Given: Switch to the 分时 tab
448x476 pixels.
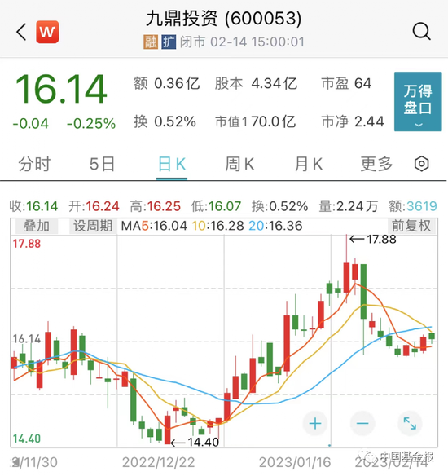Looking at the screenshot, I should point(34,164).
